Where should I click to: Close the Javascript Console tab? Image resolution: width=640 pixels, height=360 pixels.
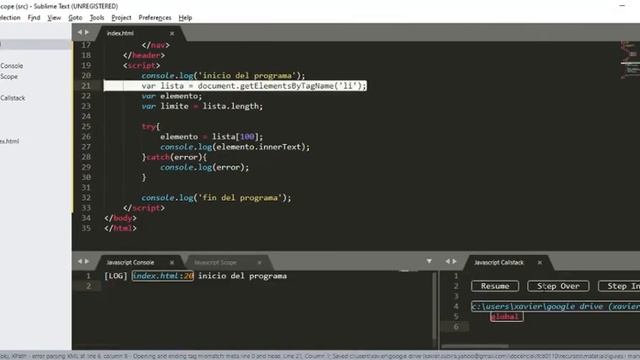point(172,262)
